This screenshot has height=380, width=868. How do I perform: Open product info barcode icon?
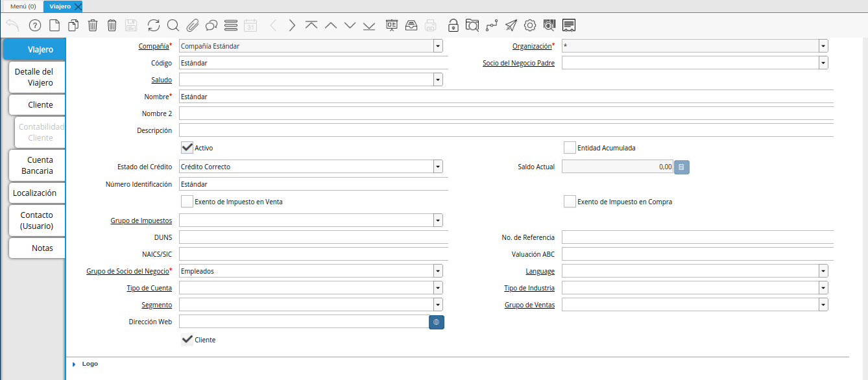[549, 25]
